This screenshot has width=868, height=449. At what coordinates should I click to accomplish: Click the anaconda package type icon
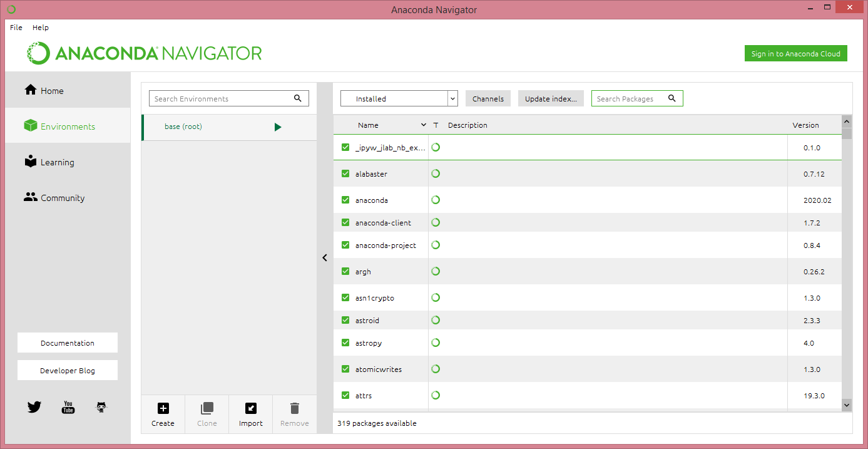click(436, 200)
